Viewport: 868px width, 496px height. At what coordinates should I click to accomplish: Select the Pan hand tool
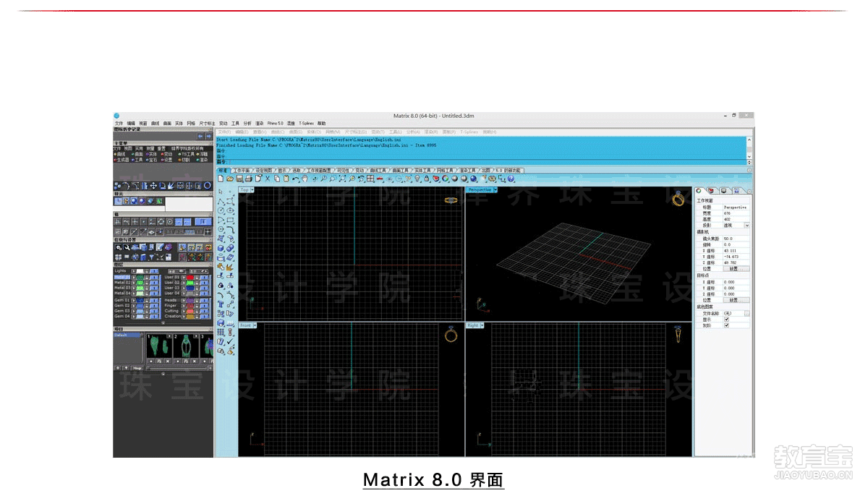[x=305, y=179]
